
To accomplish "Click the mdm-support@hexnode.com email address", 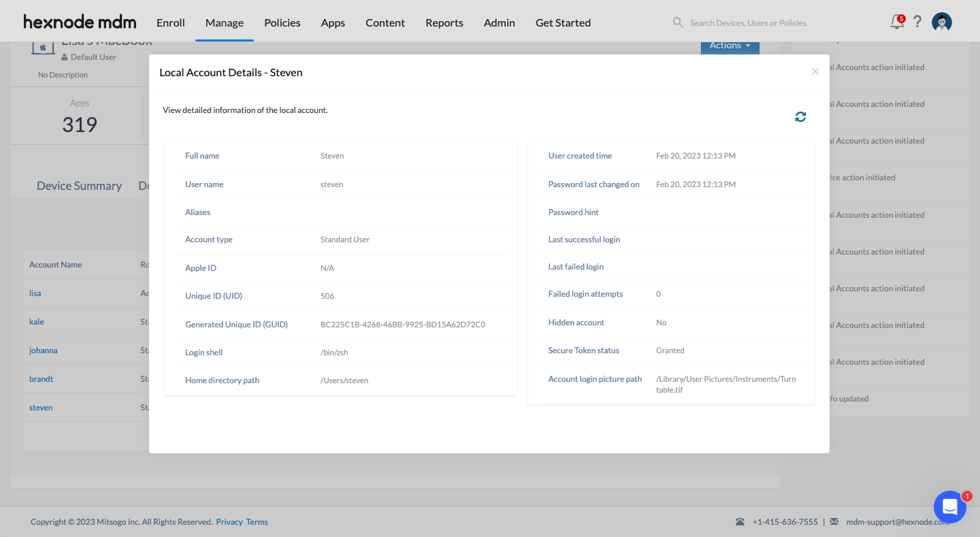I will [x=898, y=522].
